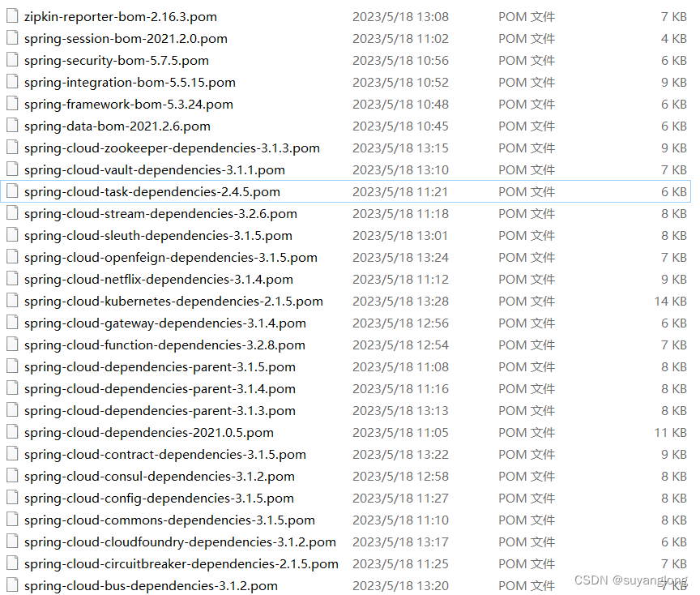Screen dimensions: 700x595
Task: Click the file icon for spring-cloud-contract-dependencies-3.1.5.pom
Action: click(12, 454)
